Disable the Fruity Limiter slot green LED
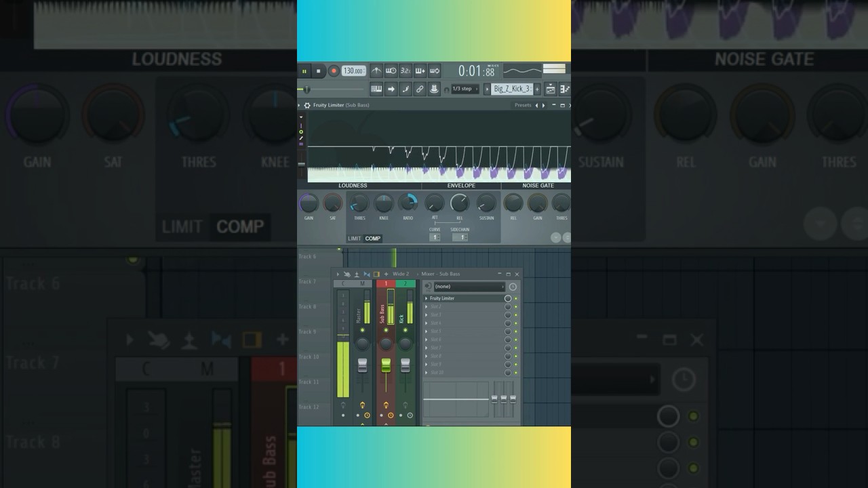 pyautogui.click(x=515, y=298)
